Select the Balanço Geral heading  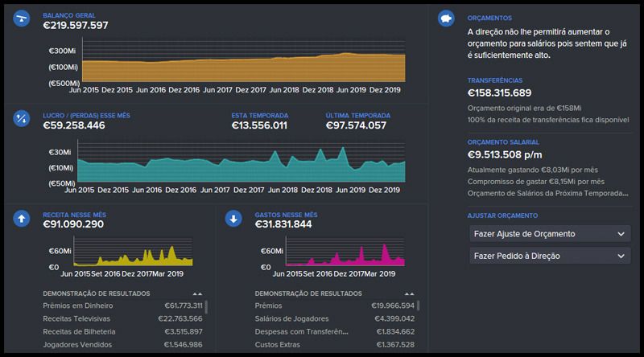coord(68,14)
